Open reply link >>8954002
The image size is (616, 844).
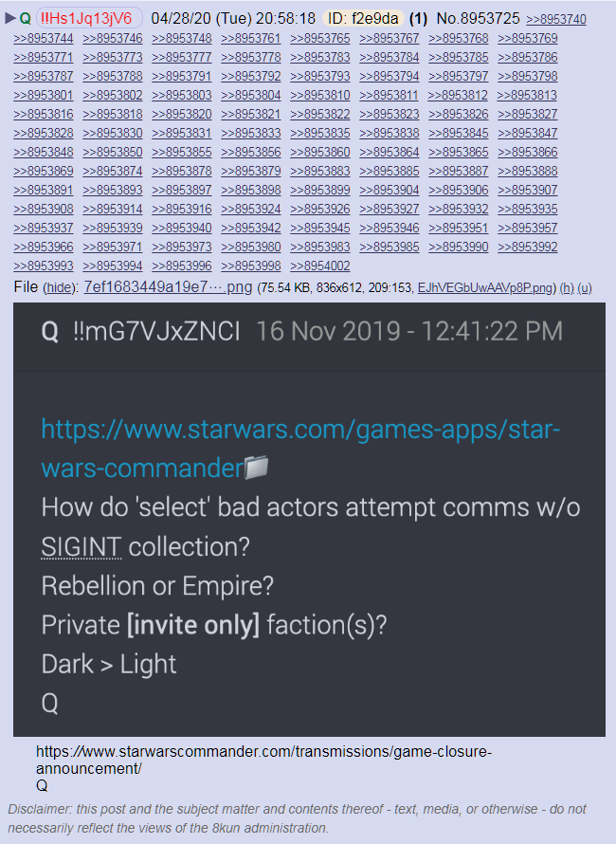pos(320,266)
